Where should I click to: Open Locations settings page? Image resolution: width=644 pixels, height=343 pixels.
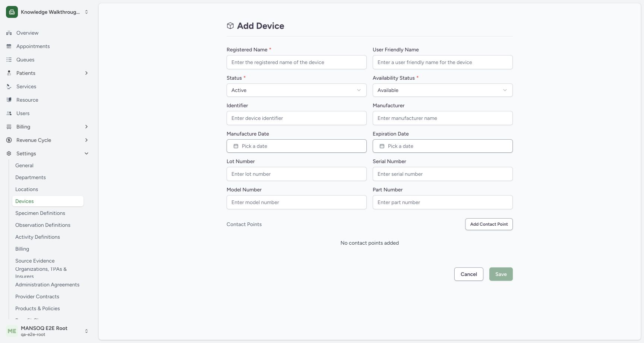click(x=48, y=189)
